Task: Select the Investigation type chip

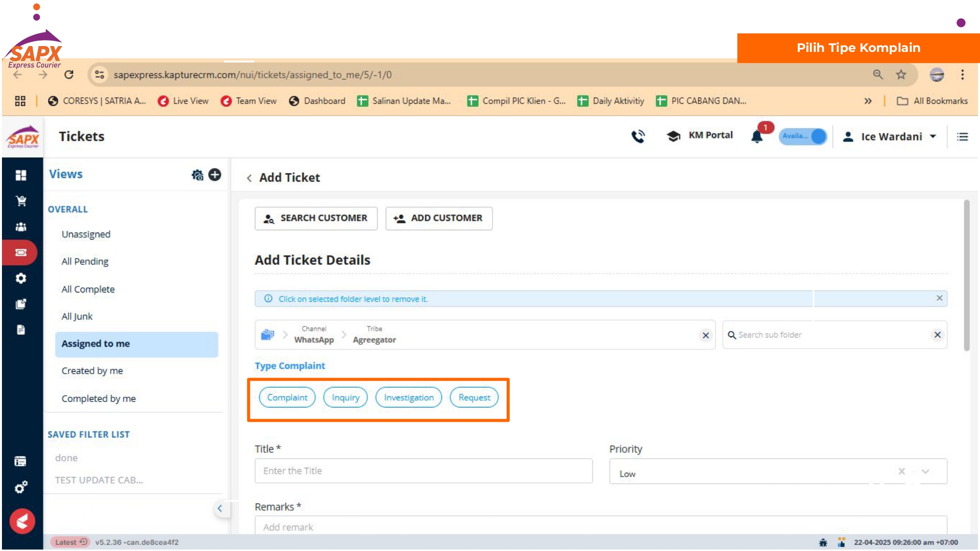Action: [409, 397]
